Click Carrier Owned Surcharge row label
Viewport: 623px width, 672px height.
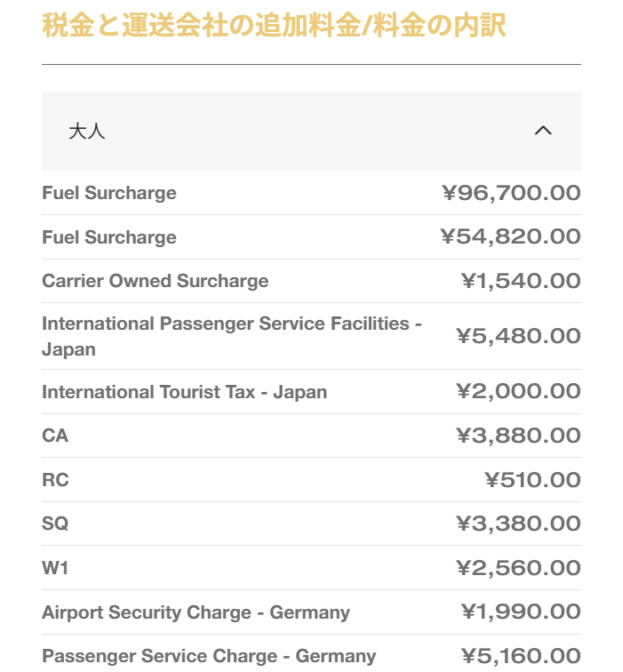coord(155,281)
